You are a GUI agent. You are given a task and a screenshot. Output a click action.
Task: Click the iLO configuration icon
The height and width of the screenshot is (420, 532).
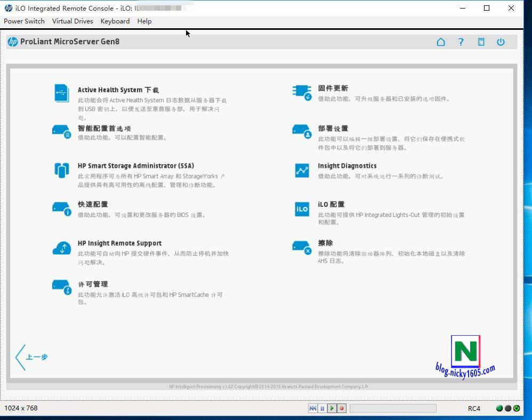[x=302, y=209]
